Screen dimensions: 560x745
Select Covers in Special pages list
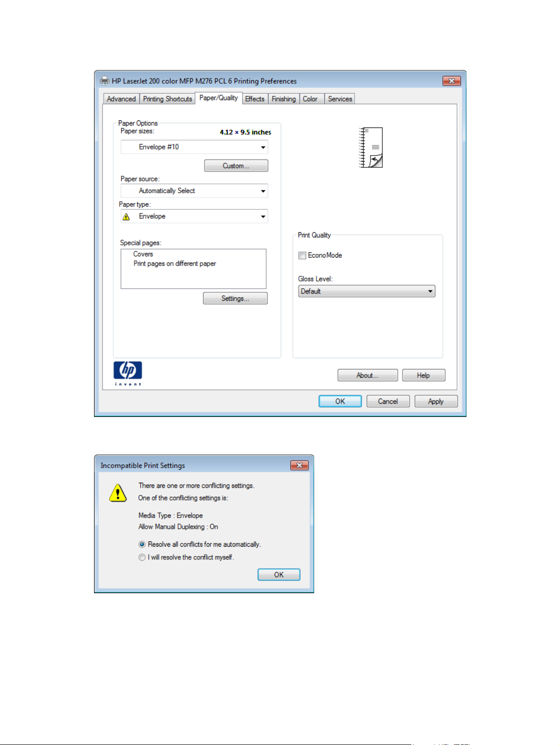143,254
